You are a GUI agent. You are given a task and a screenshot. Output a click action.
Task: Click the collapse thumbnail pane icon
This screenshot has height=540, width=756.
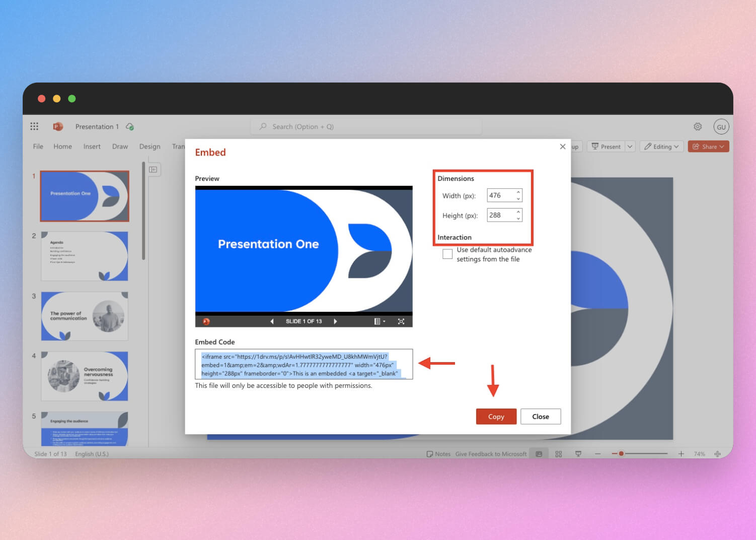154,170
